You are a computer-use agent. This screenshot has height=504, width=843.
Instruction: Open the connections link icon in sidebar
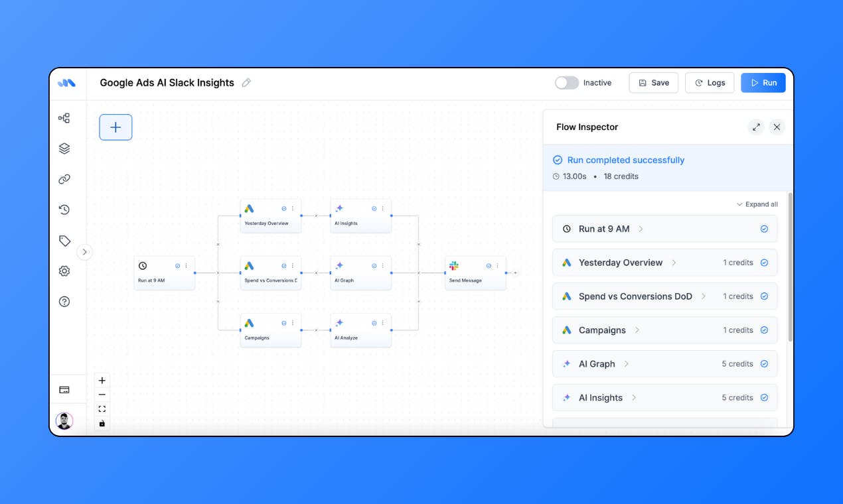(x=64, y=179)
